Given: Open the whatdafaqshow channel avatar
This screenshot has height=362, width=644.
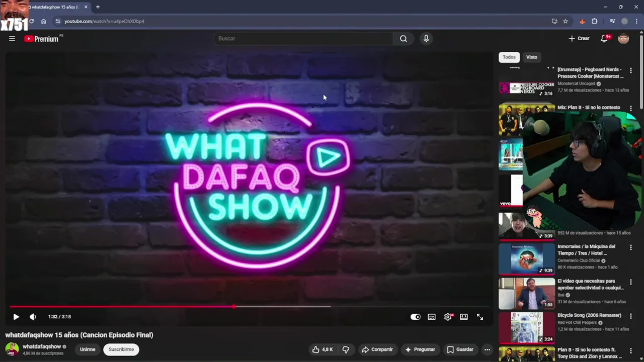Looking at the screenshot, I should [x=12, y=349].
